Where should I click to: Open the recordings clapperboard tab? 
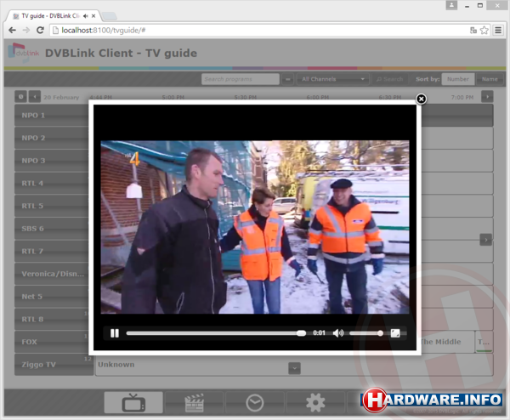(x=194, y=403)
